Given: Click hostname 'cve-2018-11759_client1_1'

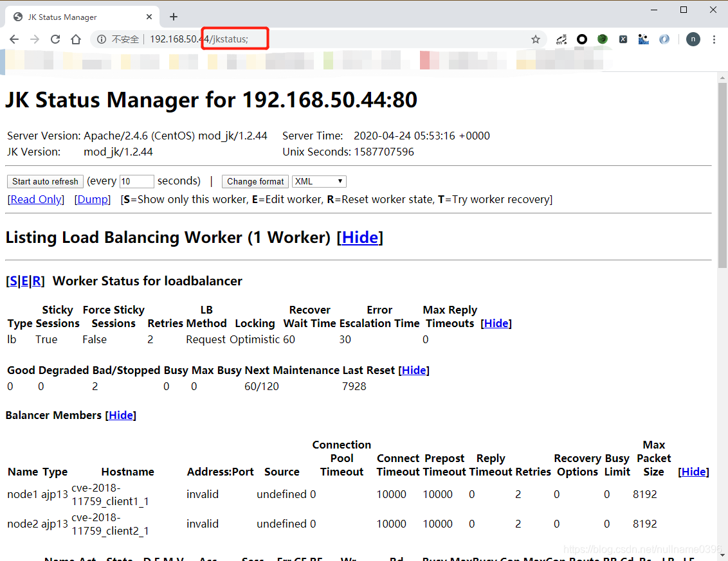Looking at the screenshot, I should coord(110,495).
